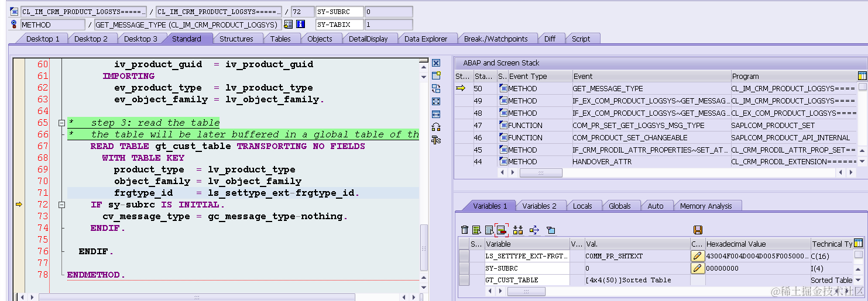Viewport: 868px width, 301px height.
Task: Click the headset services icon
Action: point(436,127)
